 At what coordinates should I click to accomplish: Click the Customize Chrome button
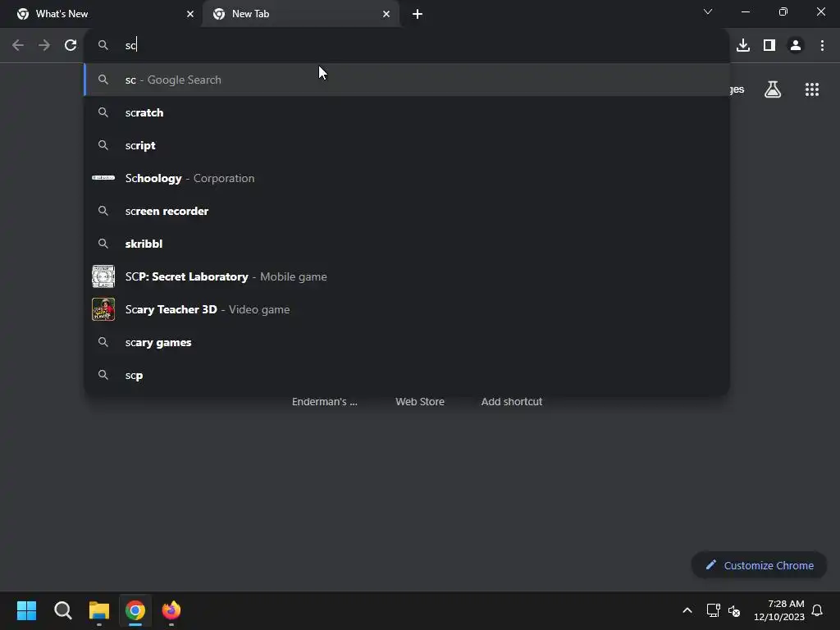tap(759, 565)
